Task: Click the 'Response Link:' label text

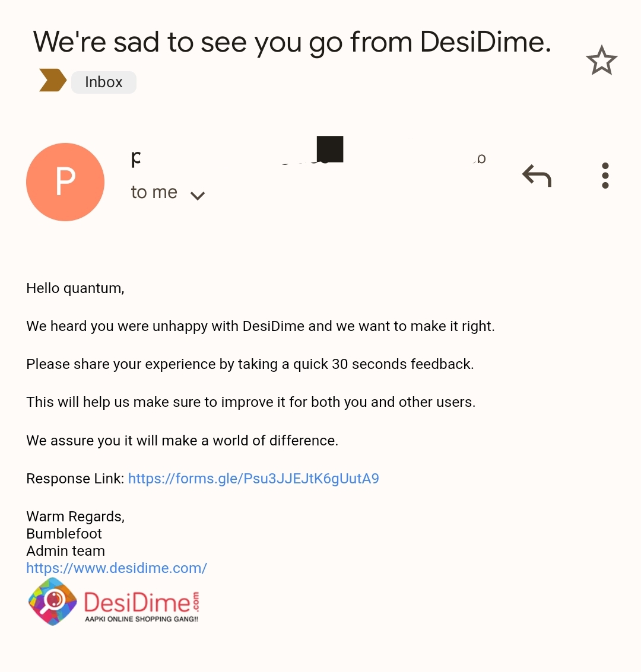Action: pyautogui.click(x=75, y=479)
